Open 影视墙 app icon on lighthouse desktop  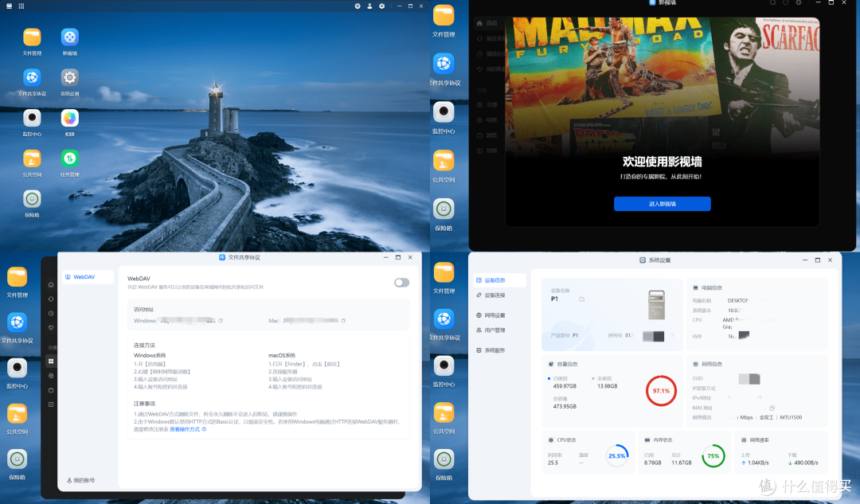pyautogui.click(x=69, y=37)
